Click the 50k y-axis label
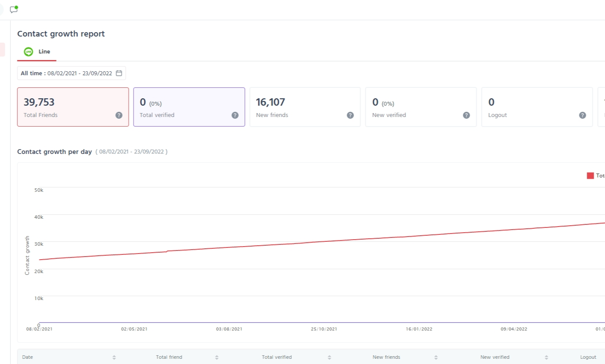The height and width of the screenshot is (364, 605). [39, 190]
